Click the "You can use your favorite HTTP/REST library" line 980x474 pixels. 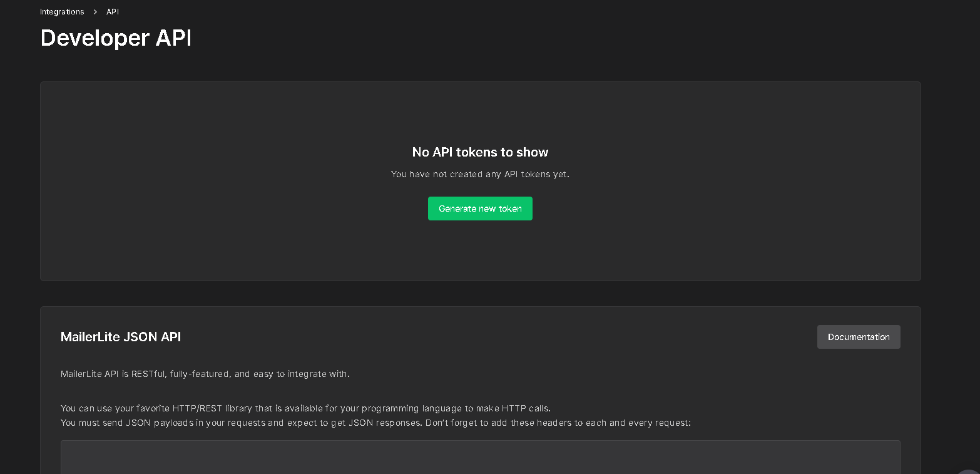[305, 408]
